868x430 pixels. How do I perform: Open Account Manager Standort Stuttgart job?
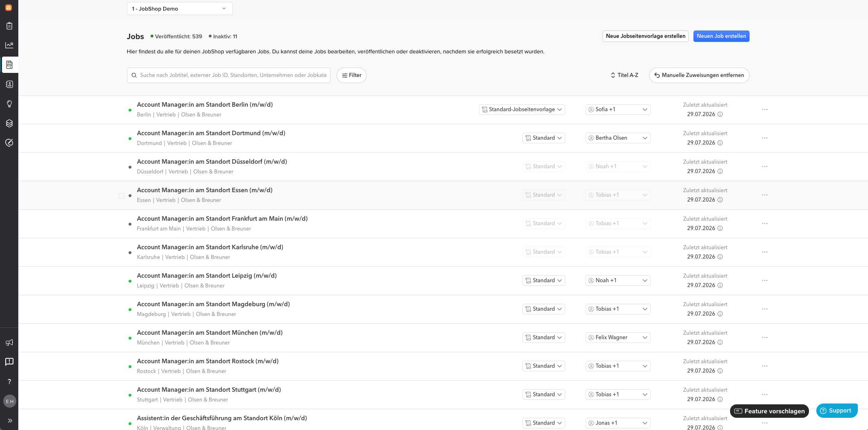pos(209,390)
